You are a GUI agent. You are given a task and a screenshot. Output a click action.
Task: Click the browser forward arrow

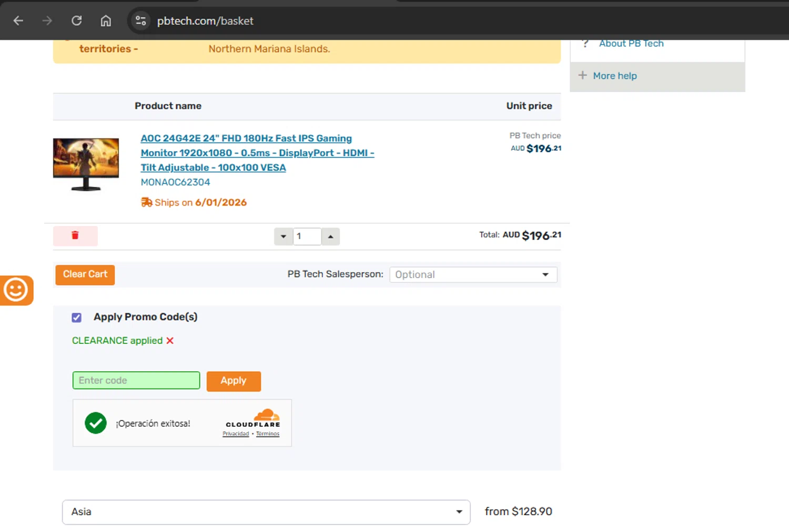pyautogui.click(x=47, y=21)
